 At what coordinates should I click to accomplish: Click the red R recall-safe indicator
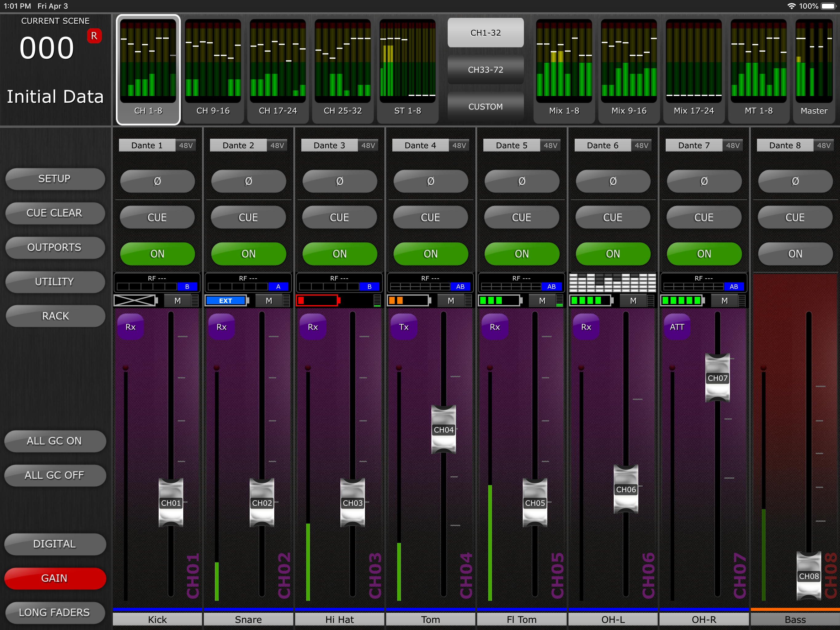coord(94,36)
